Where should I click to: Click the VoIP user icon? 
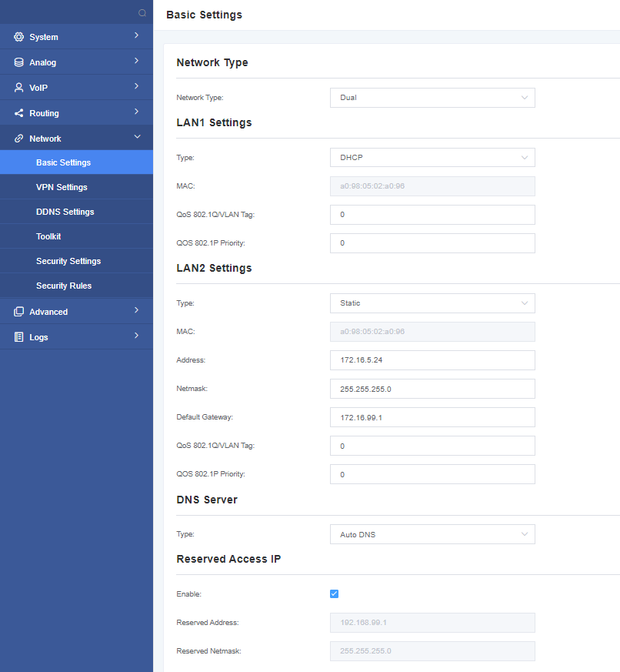pos(18,88)
